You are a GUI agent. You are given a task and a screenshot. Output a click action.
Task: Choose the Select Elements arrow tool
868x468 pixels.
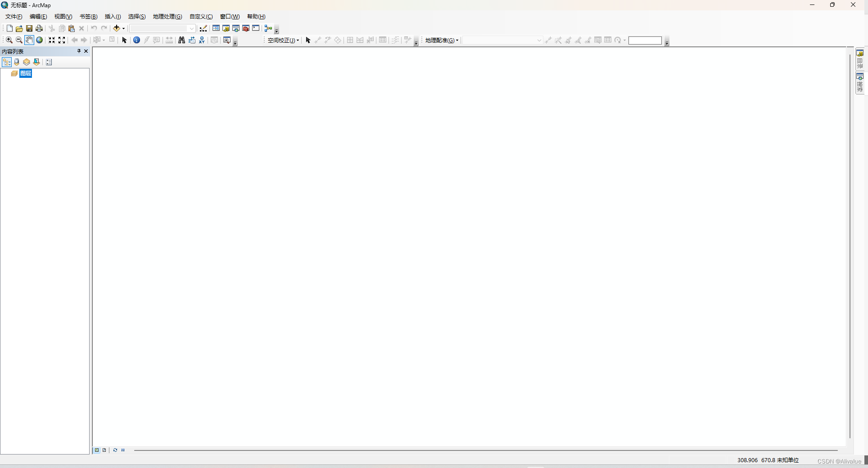[125, 40]
